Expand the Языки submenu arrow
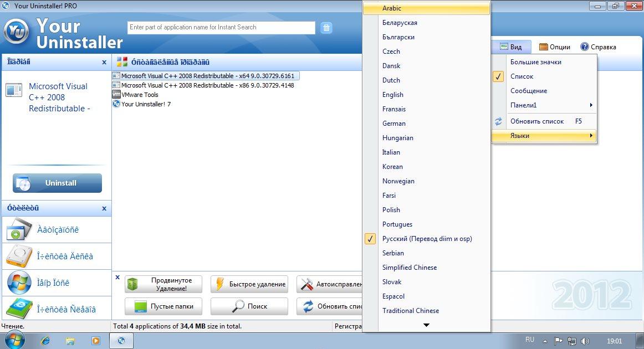Screen dimensions: 644x349 (591, 136)
